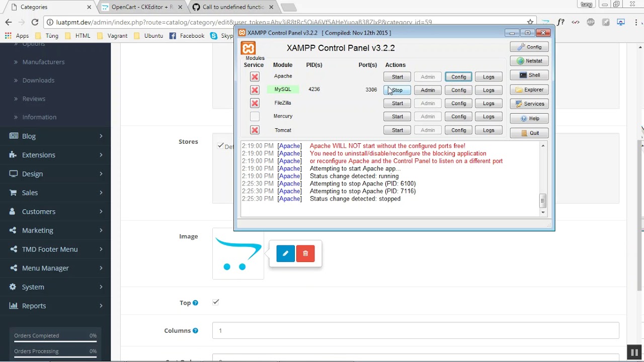This screenshot has width=644, height=362.
Task: Go to Information in catalog submenu
Action: (x=39, y=117)
